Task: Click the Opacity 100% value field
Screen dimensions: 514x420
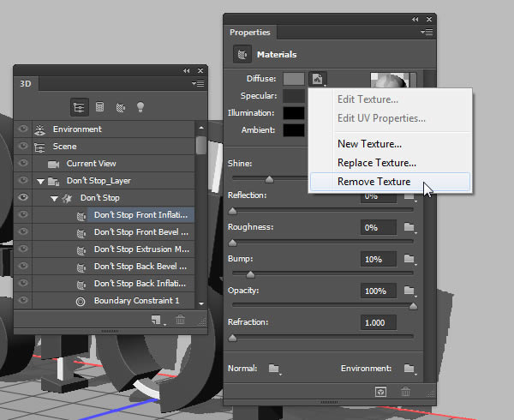Action: pyautogui.click(x=379, y=291)
